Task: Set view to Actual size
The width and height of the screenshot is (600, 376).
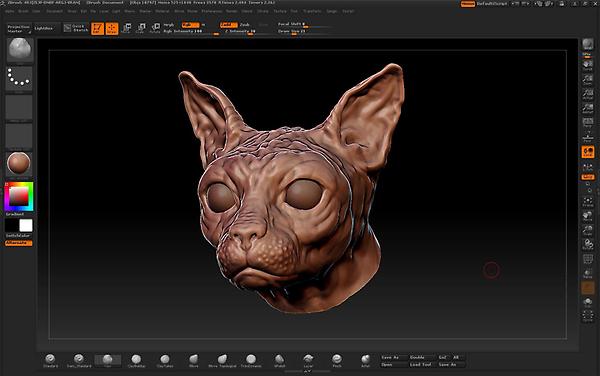Action: [x=587, y=94]
